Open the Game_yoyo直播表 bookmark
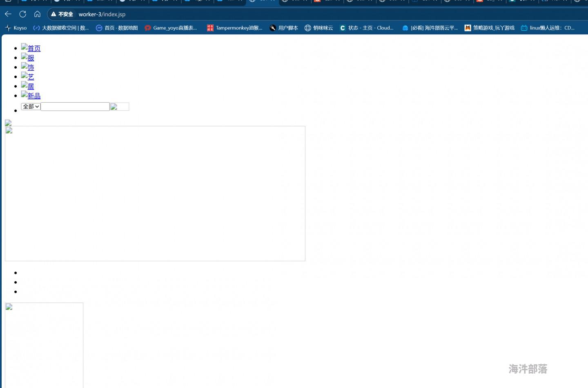Viewport: 588px width, 388px height. (171, 28)
